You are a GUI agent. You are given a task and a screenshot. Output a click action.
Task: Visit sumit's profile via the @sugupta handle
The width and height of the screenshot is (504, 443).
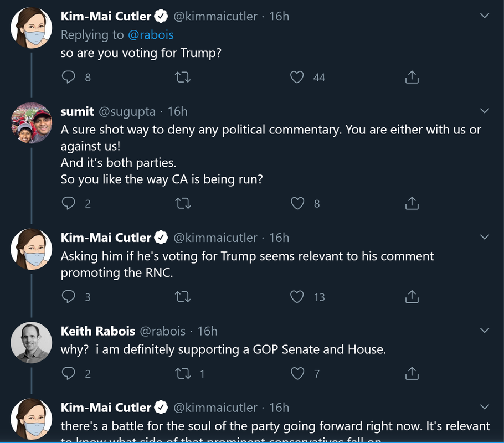tap(127, 111)
